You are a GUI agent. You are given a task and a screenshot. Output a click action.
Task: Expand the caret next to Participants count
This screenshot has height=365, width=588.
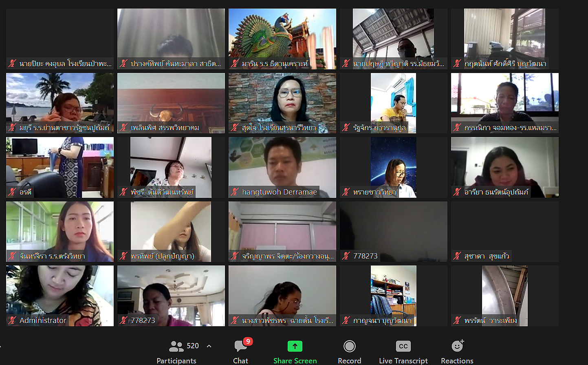[209, 346]
